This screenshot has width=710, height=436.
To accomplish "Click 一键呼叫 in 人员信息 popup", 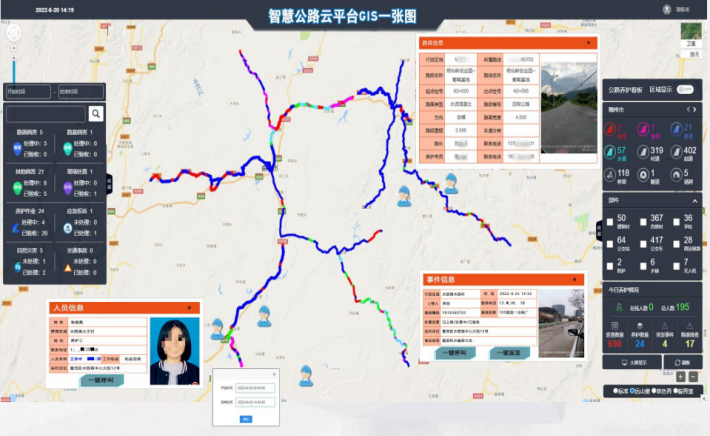I will [101, 380].
